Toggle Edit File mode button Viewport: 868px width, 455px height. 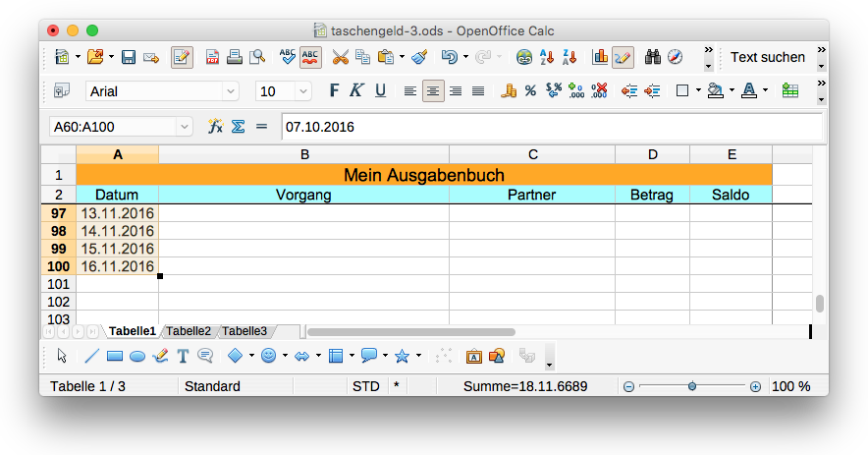[x=182, y=57]
